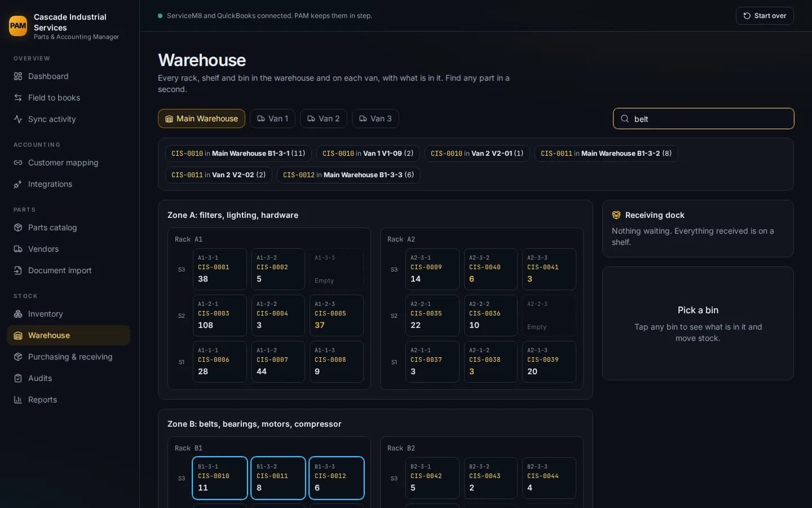Select bin A2-1-3 with CIS-0039

(549, 362)
